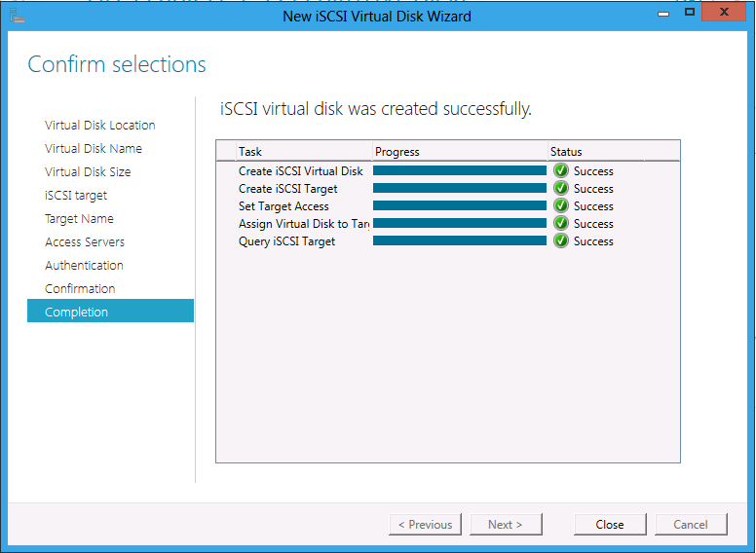
Task: Click 'Success' status text in Create iSCSI Virtual Disk row
Action: point(593,171)
